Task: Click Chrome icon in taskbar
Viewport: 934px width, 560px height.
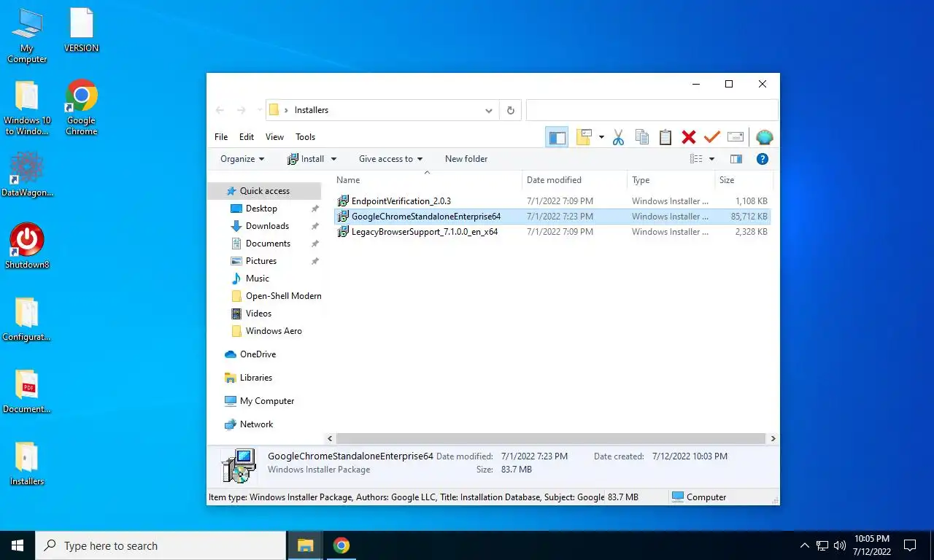Action: pos(341,545)
